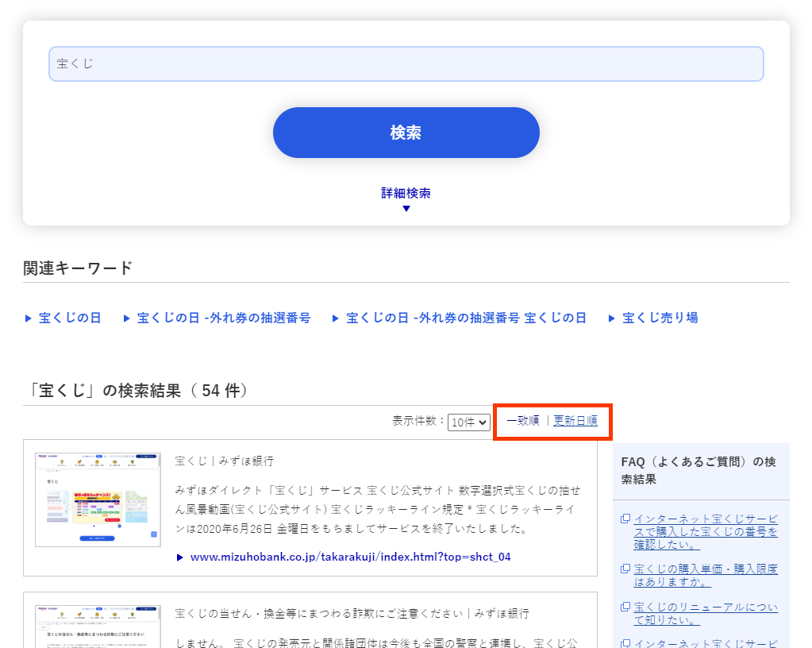Sort results by 更新日順
This screenshot has width=812, height=648.
pyautogui.click(x=575, y=421)
